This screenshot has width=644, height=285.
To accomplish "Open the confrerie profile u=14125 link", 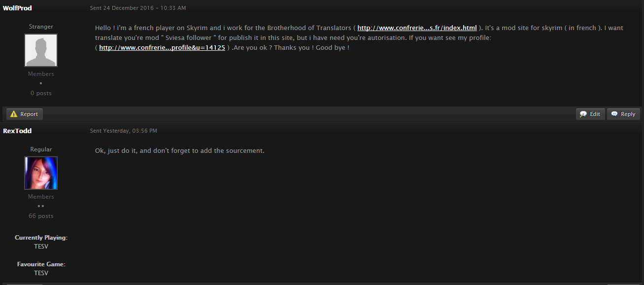I will click(x=162, y=48).
